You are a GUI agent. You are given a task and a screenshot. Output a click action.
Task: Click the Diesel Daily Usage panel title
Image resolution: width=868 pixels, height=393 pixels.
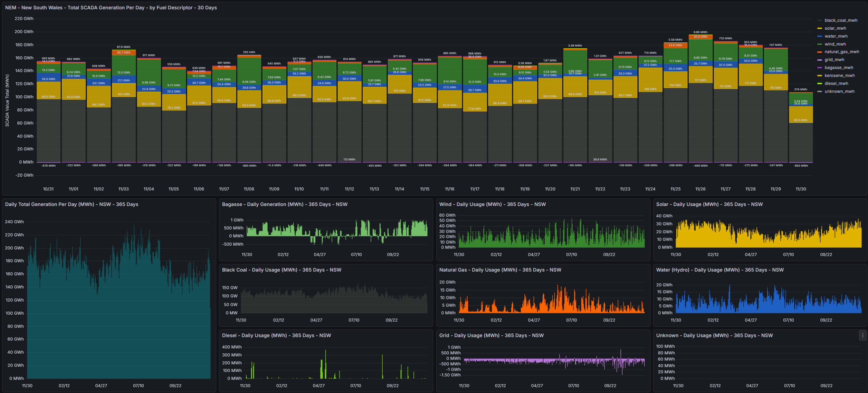coord(276,335)
